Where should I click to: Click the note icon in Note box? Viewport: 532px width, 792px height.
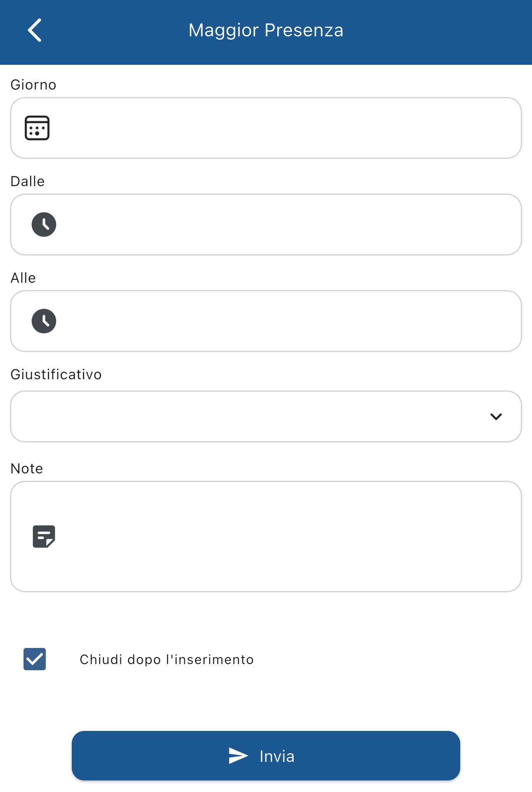point(44,537)
